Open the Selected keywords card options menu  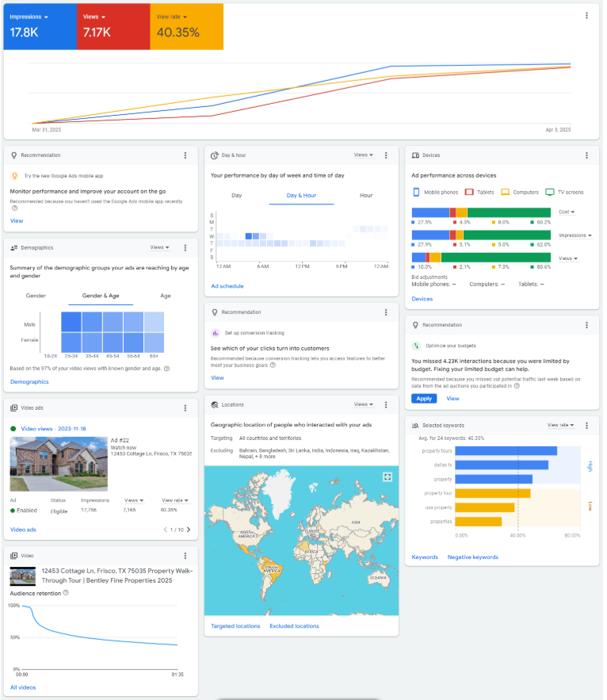(586, 426)
